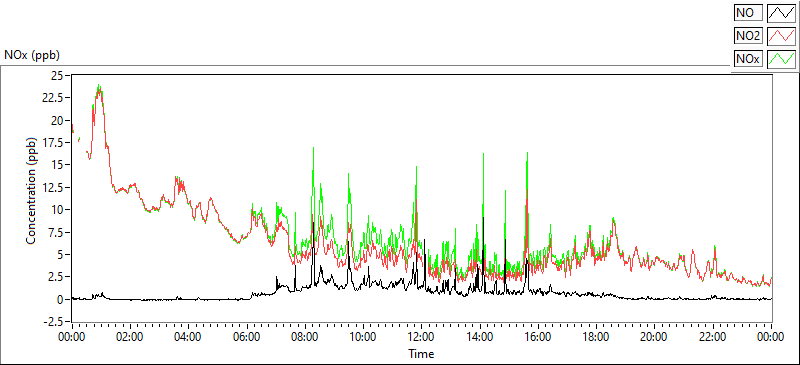Click the 22:00 time axis label
Screen dimensions: 800x365
[x=712, y=336]
